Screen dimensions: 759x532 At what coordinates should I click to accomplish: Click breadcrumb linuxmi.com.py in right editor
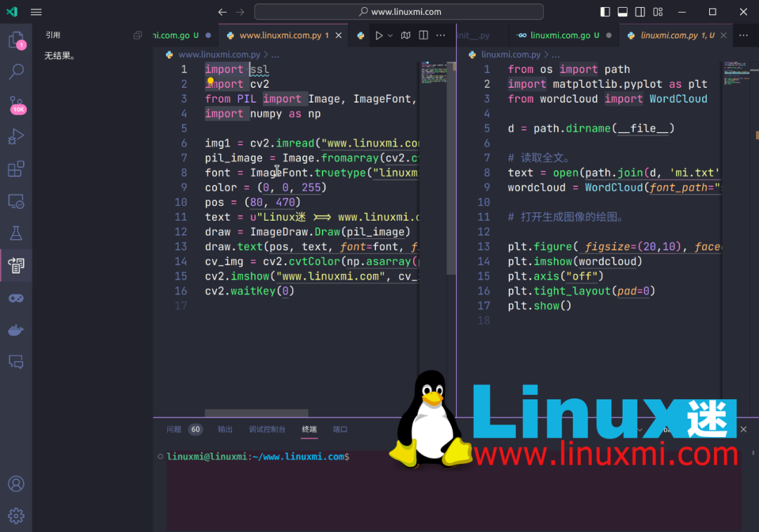[x=511, y=55]
